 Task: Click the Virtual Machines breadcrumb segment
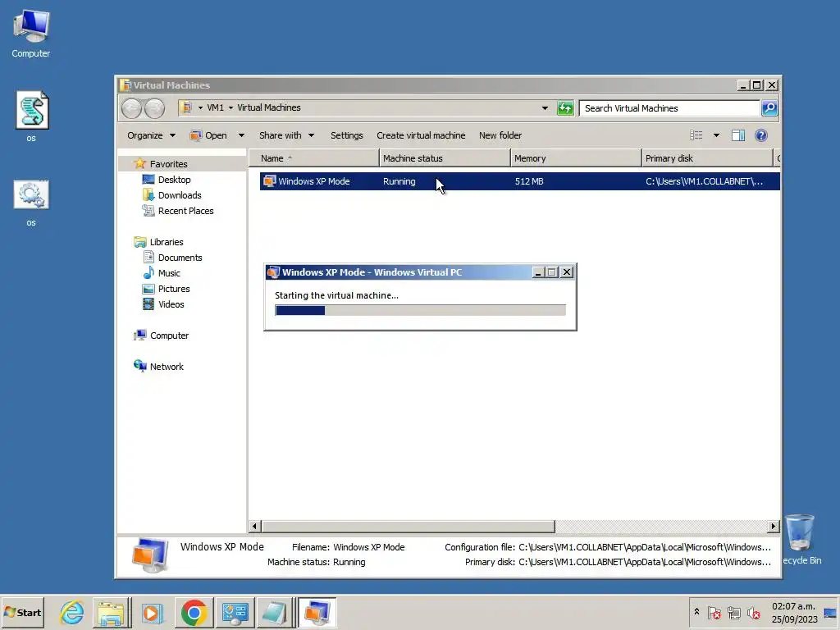(x=269, y=107)
